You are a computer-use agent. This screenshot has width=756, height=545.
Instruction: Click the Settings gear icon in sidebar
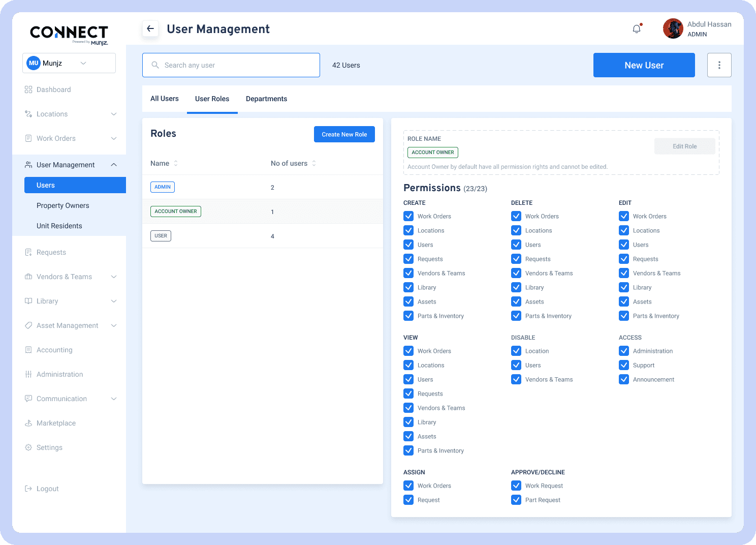tap(28, 447)
